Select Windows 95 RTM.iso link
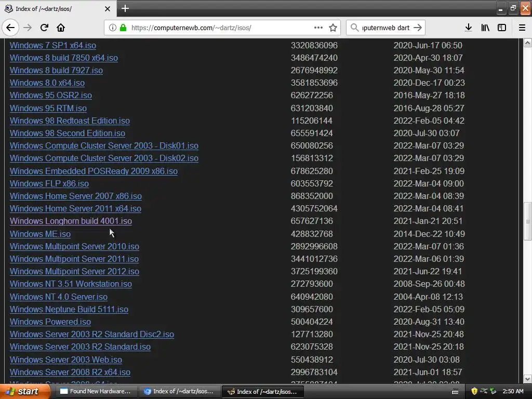 (x=48, y=108)
